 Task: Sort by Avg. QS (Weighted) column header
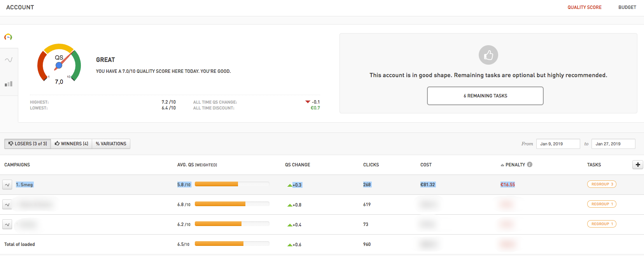(x=197, y=165)
